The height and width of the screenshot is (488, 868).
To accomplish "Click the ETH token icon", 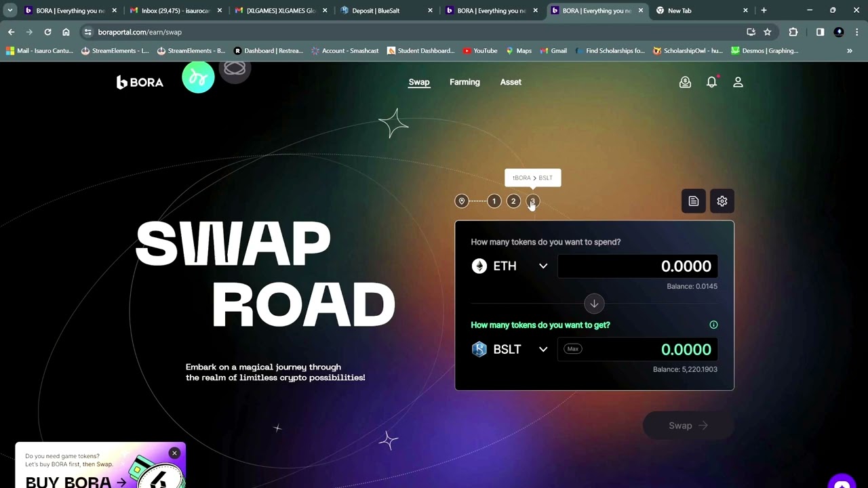I will pyautogui.click(x=479, y=266).
